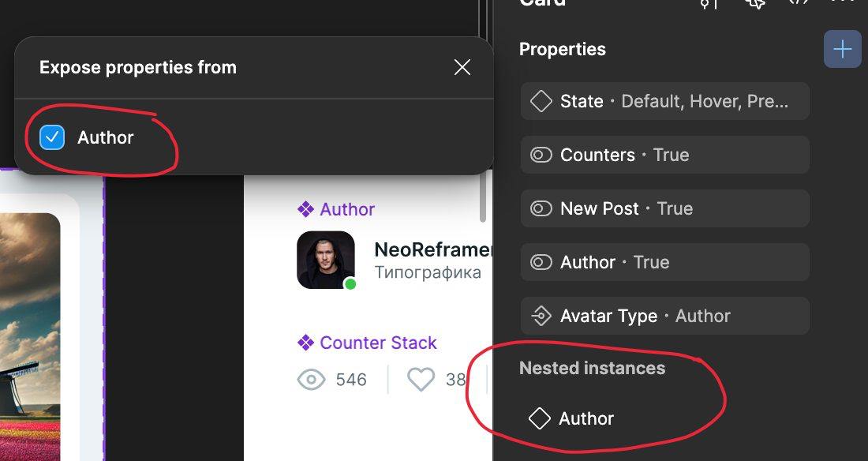Click the instance swap icon beside Avatar Type
This screenshot has height=461, width=868.
[541, 316]
